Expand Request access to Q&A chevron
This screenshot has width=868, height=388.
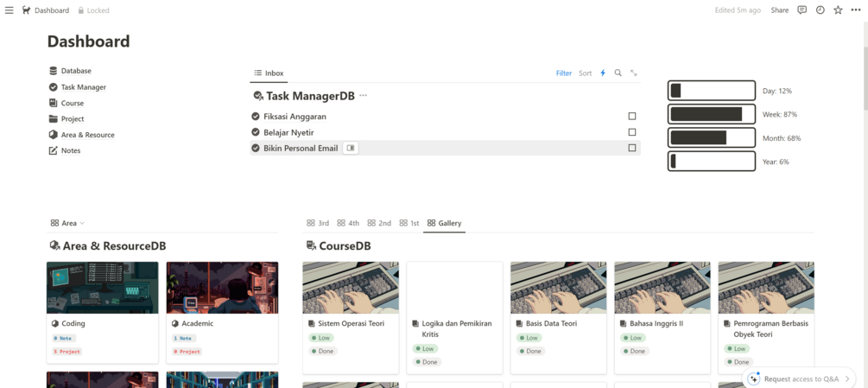coord(847,378)
